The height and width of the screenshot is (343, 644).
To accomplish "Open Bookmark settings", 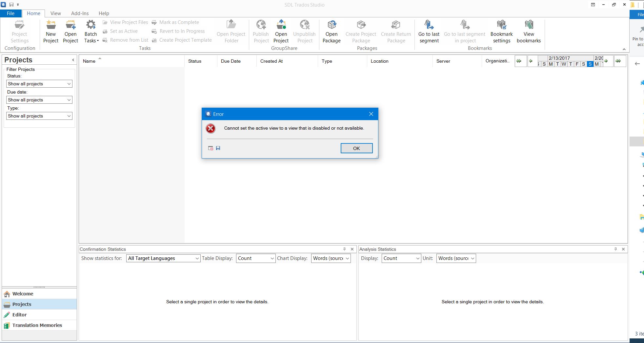I will (x=502, y=32).
